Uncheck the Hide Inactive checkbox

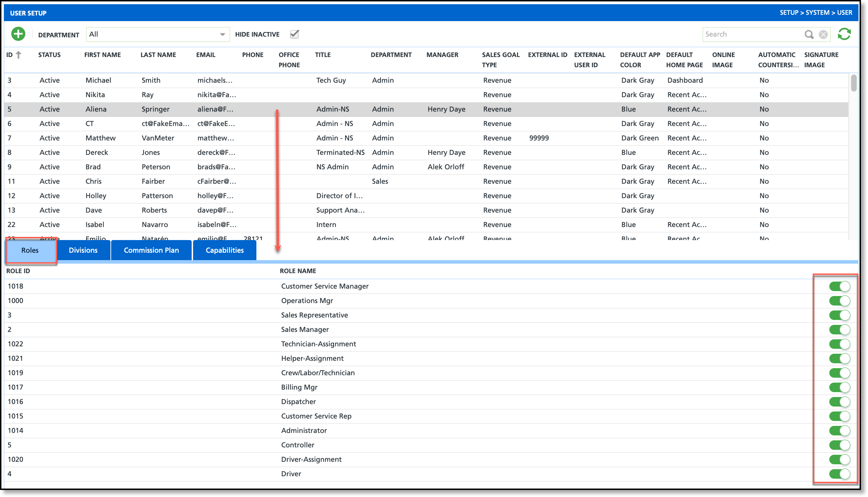294,34
